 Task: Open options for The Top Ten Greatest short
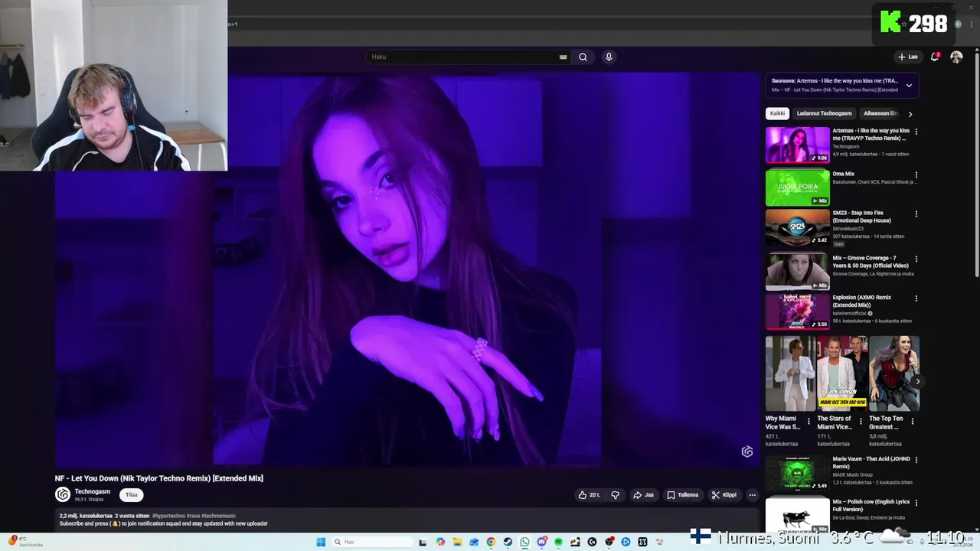click(x=913, y=421)
